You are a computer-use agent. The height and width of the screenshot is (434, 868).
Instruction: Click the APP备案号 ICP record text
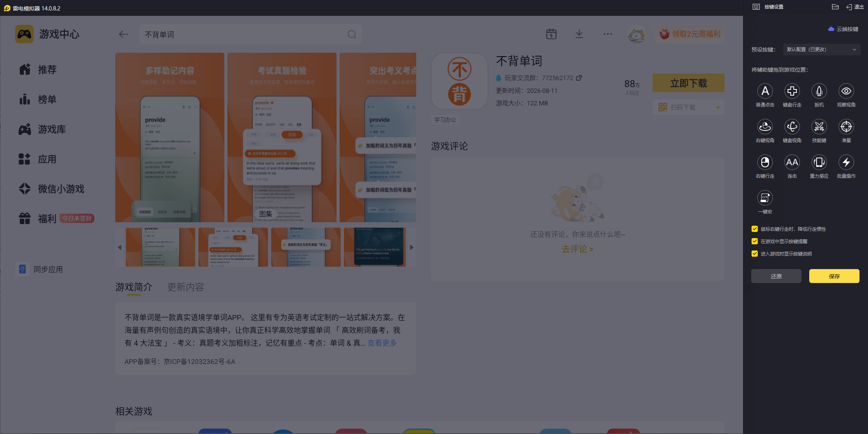(180, 362)
